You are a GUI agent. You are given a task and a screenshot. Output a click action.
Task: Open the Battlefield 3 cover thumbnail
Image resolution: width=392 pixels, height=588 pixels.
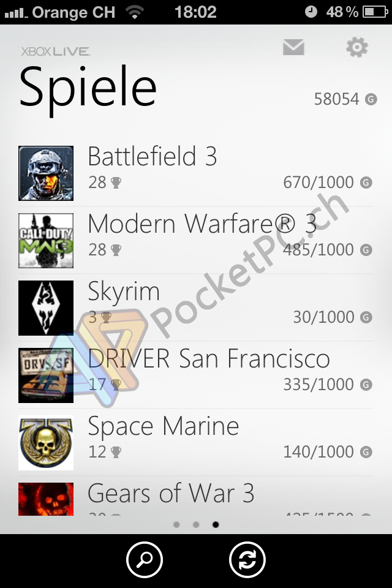46,173
